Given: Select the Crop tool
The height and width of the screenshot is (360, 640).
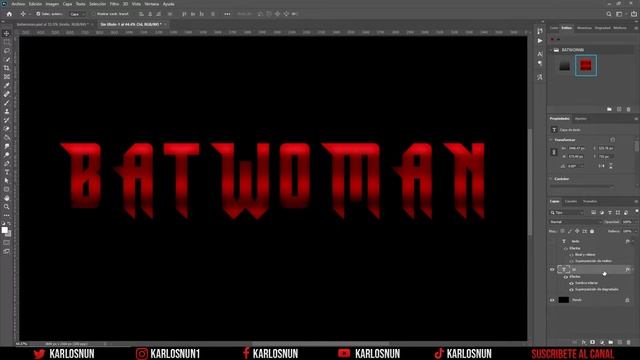Looking at the screenshot, I should pos(7,68).
